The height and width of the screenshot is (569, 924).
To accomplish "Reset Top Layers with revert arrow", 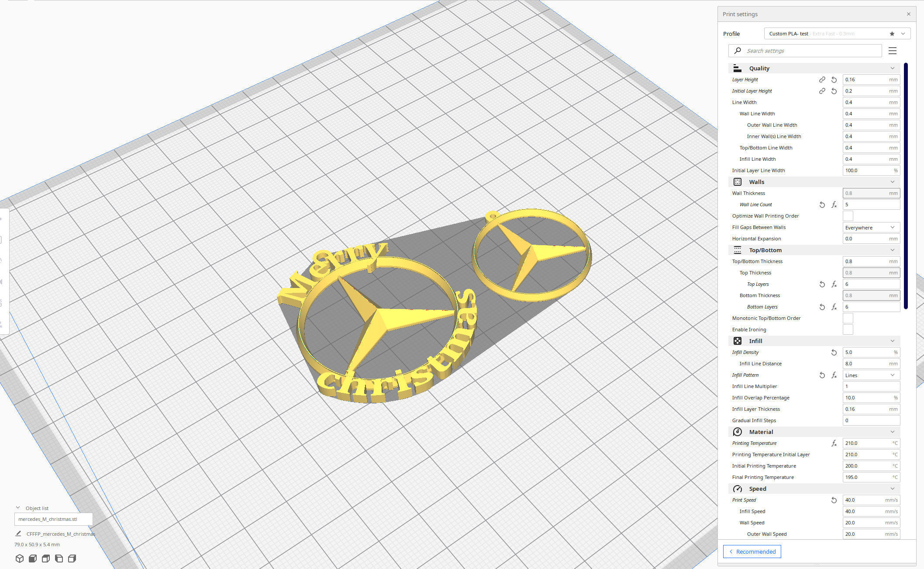I will tap(822, 284).
